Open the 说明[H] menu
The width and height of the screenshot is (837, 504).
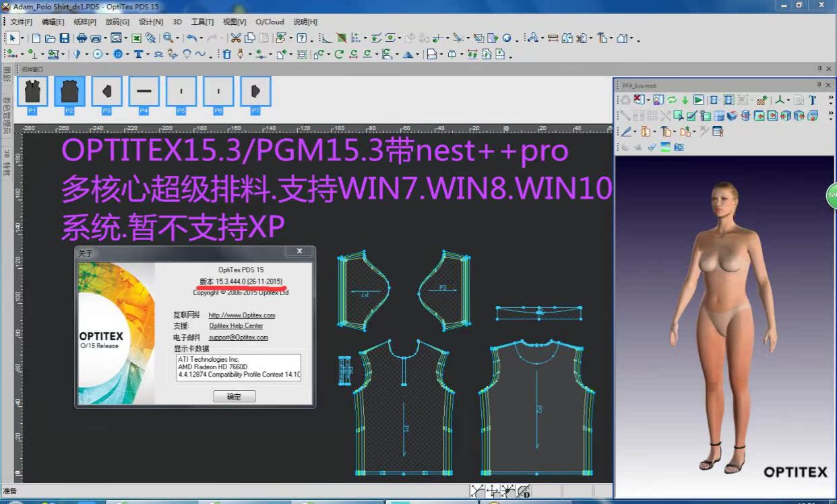305,22
